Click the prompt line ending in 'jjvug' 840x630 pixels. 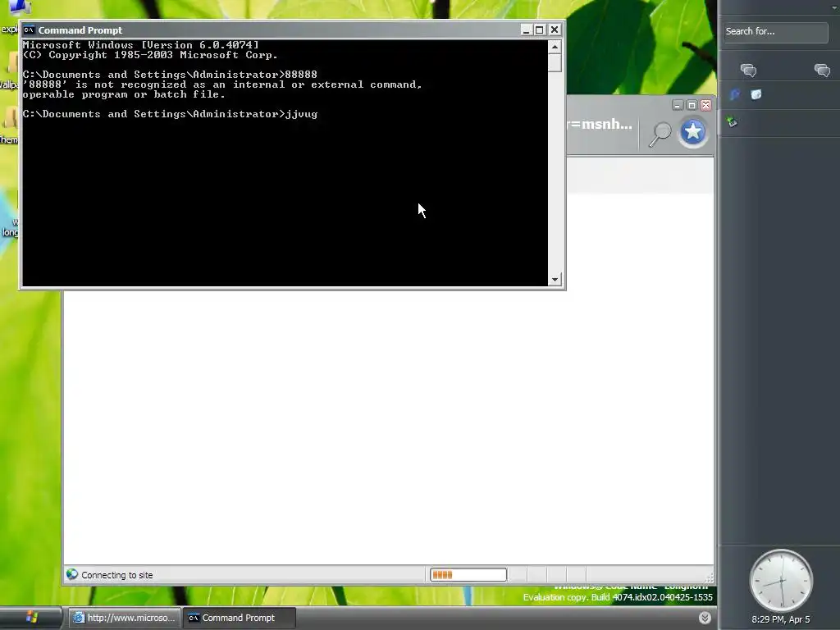tap(170, 114)
